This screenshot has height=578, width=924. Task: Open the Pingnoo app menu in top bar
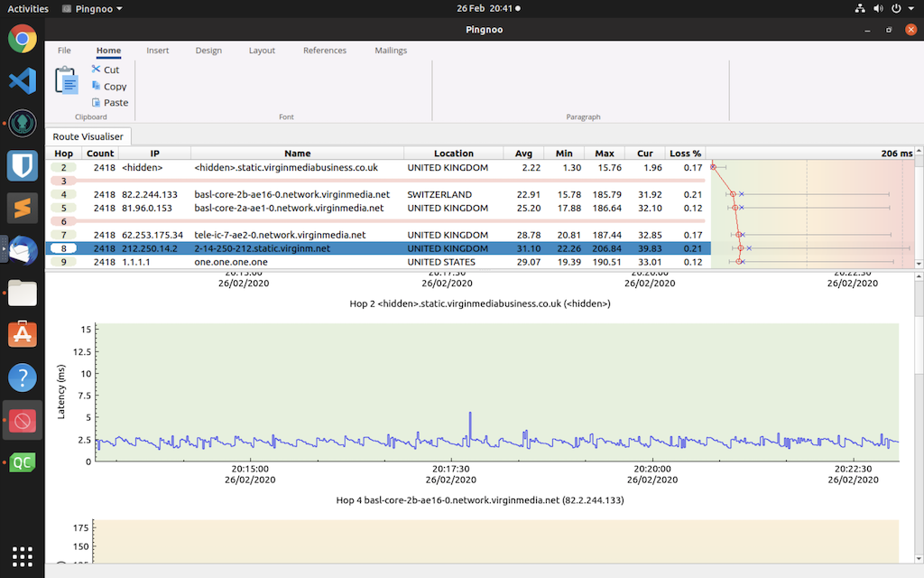click(93, 9)
